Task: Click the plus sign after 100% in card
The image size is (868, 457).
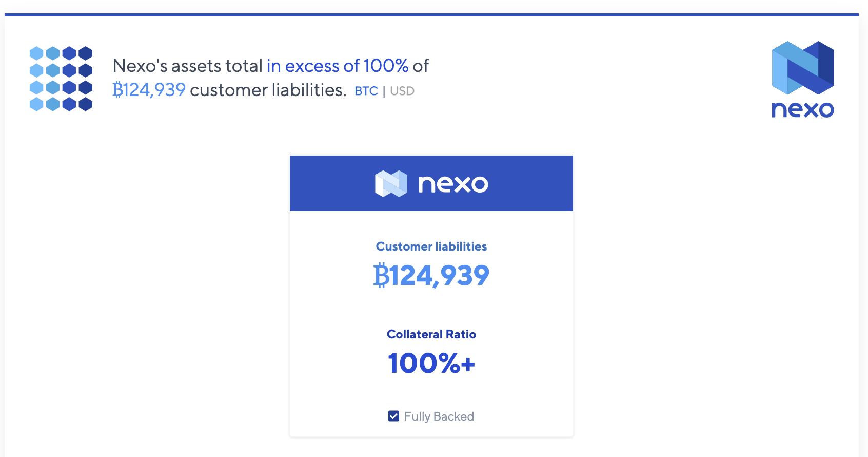Action: click(x=467, y=365)
